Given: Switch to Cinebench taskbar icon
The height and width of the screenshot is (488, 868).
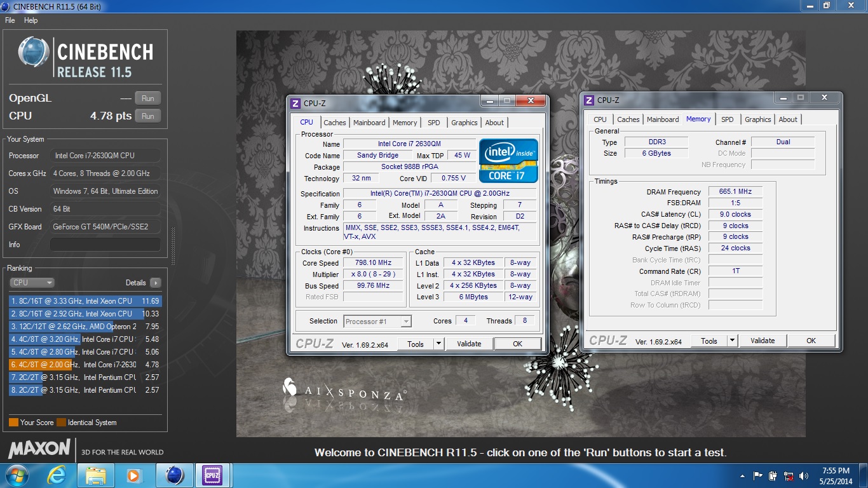Looking at the screenshot, I should 175,475.
